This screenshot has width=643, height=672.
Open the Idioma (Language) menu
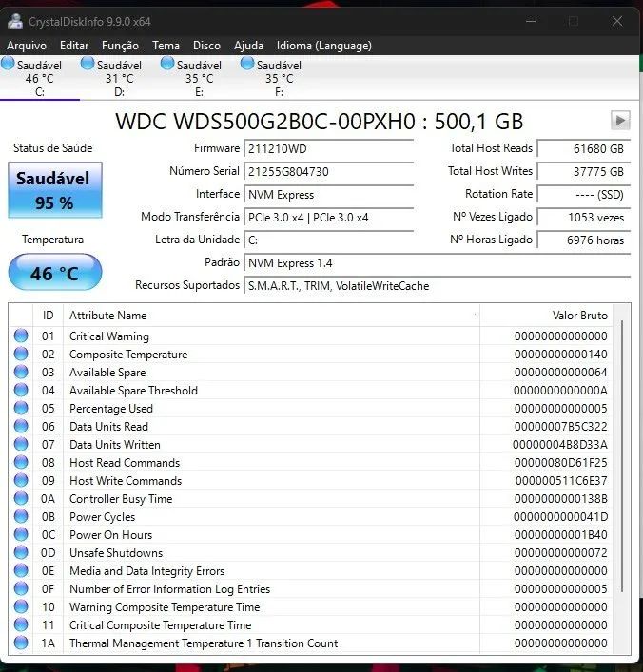pos(324,46)
